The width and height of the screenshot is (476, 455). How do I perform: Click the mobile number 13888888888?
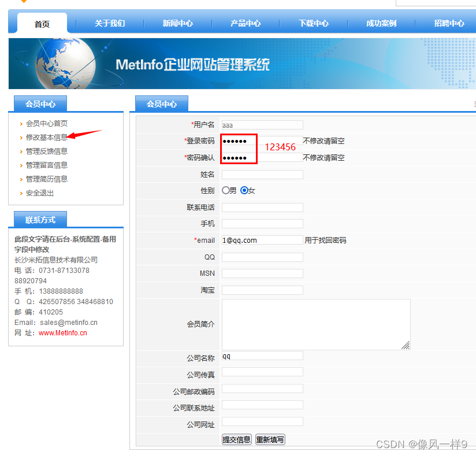61,291
